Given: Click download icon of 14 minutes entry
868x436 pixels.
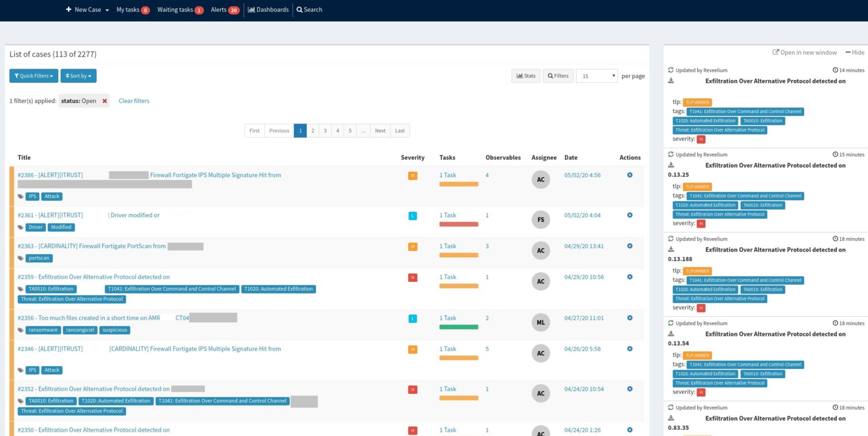Looking at the screenshot, I should (671, 81).
